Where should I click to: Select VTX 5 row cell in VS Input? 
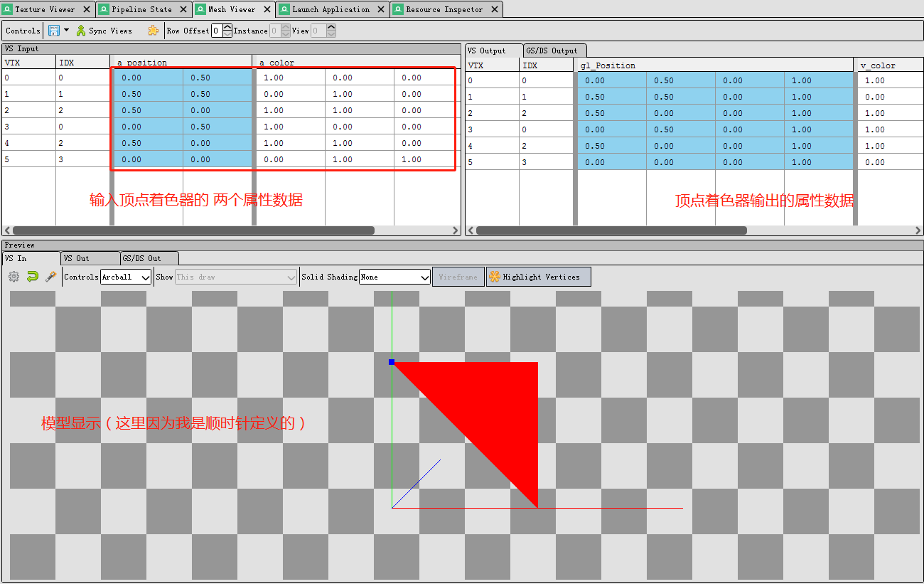pos(28,159)
